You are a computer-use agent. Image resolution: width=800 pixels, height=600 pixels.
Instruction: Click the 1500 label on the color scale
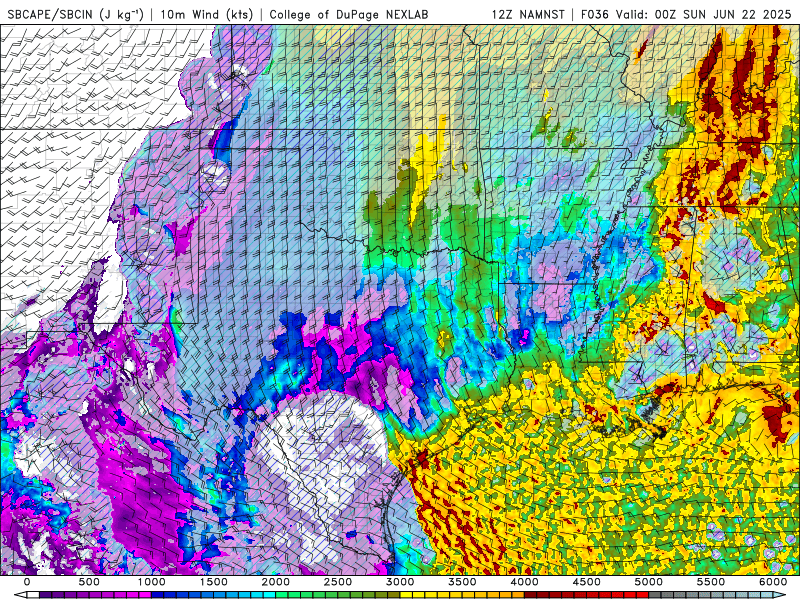(x=213, y=582)
